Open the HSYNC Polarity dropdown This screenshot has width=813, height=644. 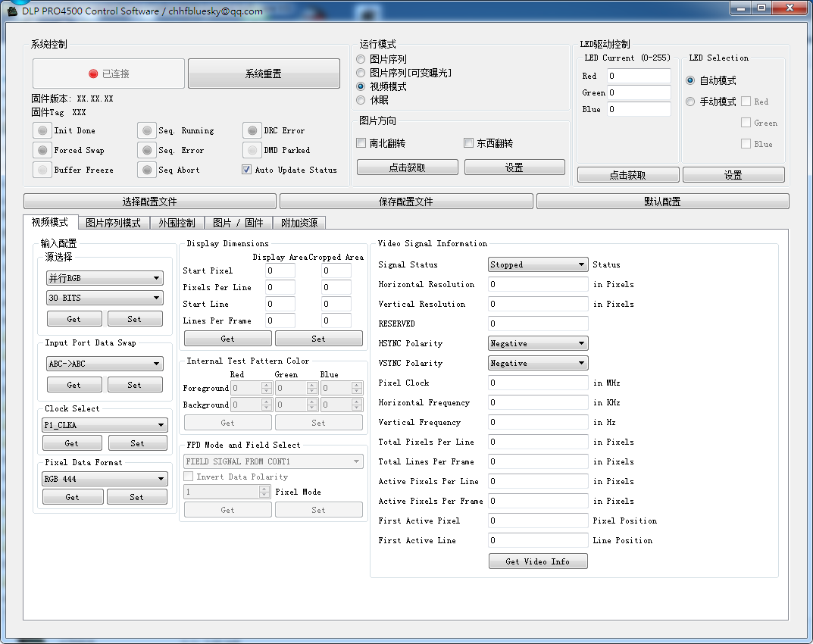click(538, 343)
